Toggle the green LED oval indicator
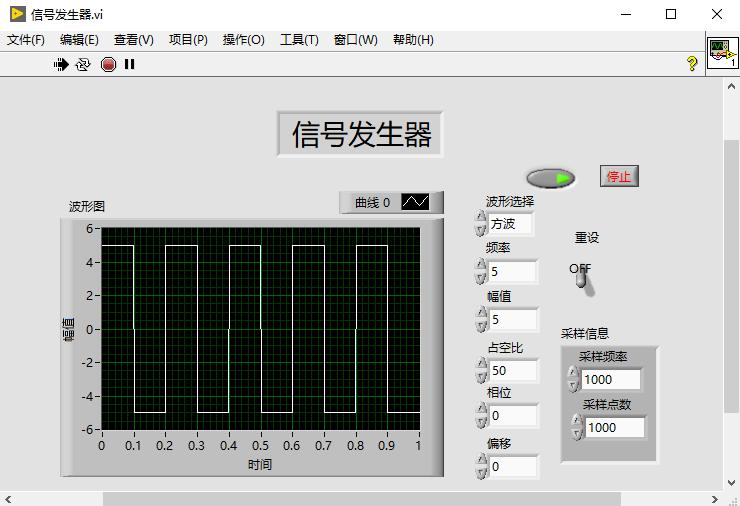This screenshot has width=740, height=506. 550,178
